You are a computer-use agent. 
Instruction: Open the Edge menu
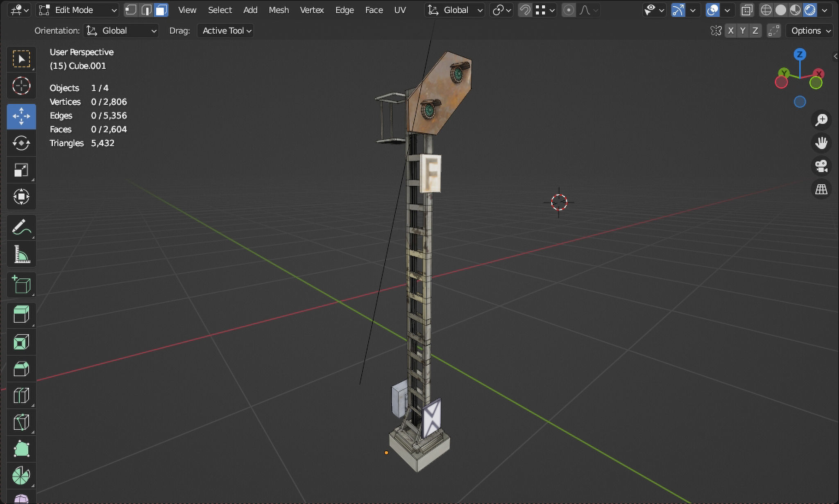click(x=345, y=10)
